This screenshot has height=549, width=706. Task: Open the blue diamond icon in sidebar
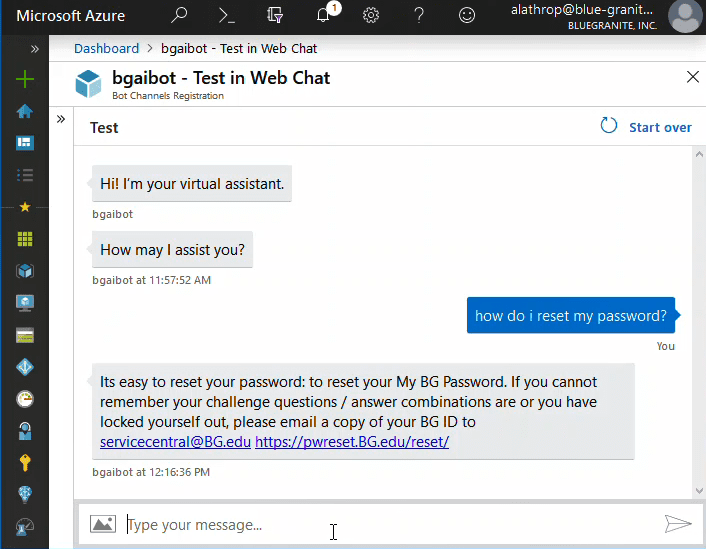coord(25,367)
